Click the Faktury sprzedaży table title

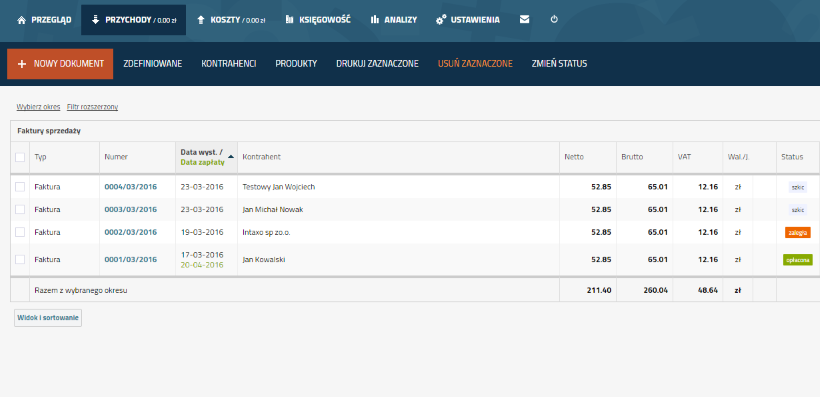tap(49, 131)
